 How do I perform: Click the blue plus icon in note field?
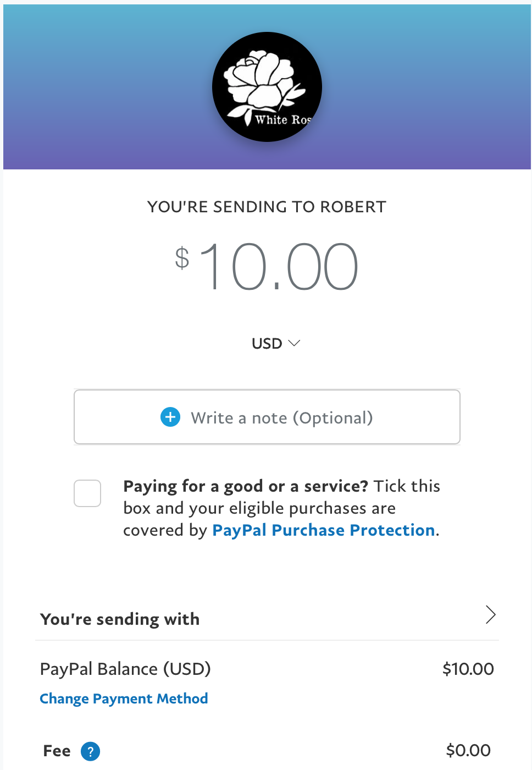tap(170, 417)
